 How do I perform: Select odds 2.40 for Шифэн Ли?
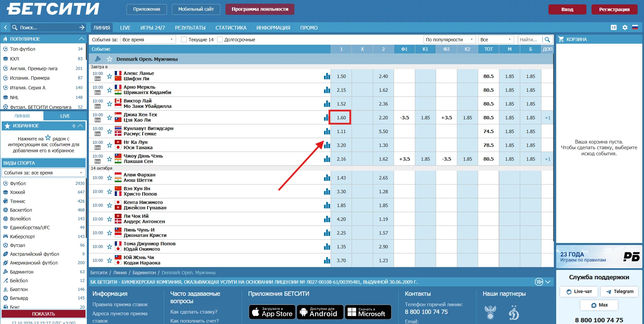(x=383, y=76)
